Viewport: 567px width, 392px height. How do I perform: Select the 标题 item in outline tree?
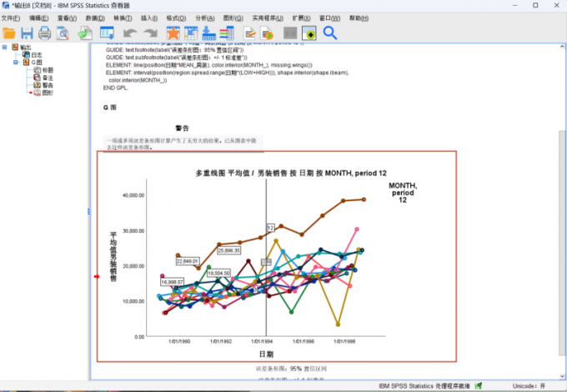[x=48, y=70]
